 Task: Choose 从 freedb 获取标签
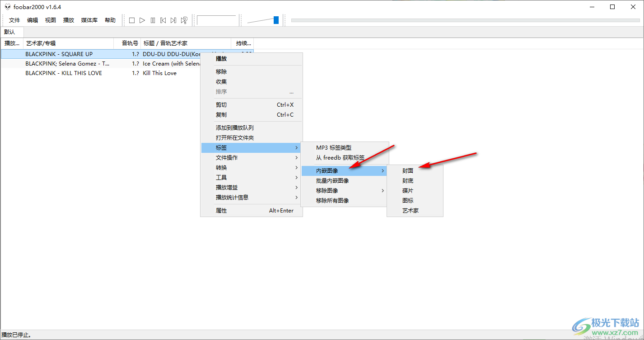coord(345,158)
